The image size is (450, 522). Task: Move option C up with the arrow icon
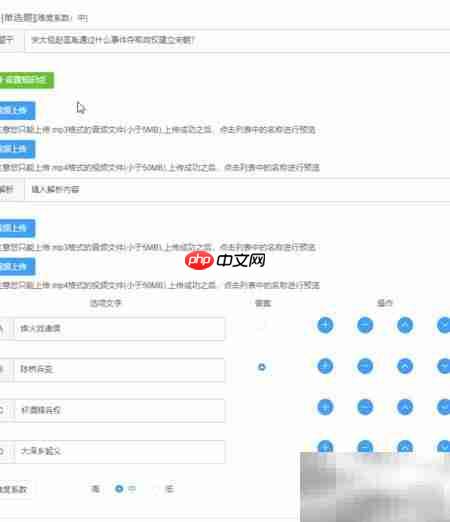pos(405,407)
